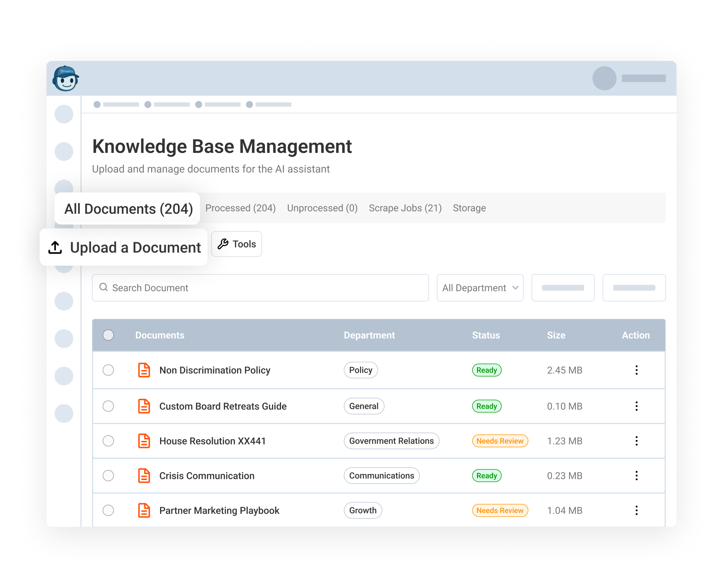Screen dimensions: 723x588
Task: Open actions menu for Crisis Communication
Action: coord(636,475)
